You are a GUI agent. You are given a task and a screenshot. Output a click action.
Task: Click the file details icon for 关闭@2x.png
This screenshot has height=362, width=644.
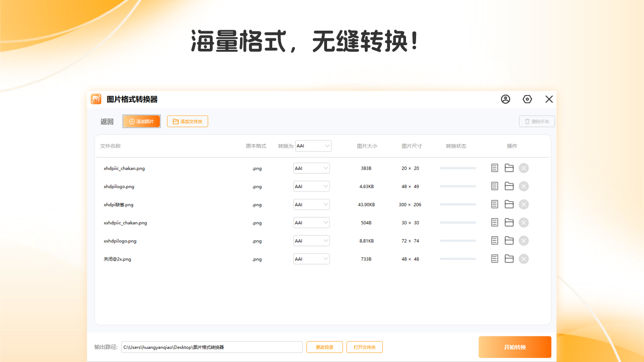point(494,258)
